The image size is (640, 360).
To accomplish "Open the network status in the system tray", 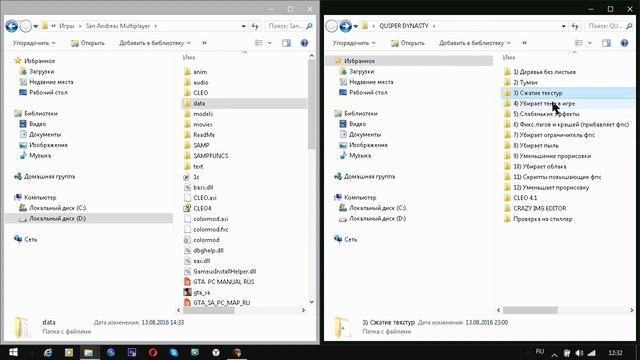I will click(592, 353).
